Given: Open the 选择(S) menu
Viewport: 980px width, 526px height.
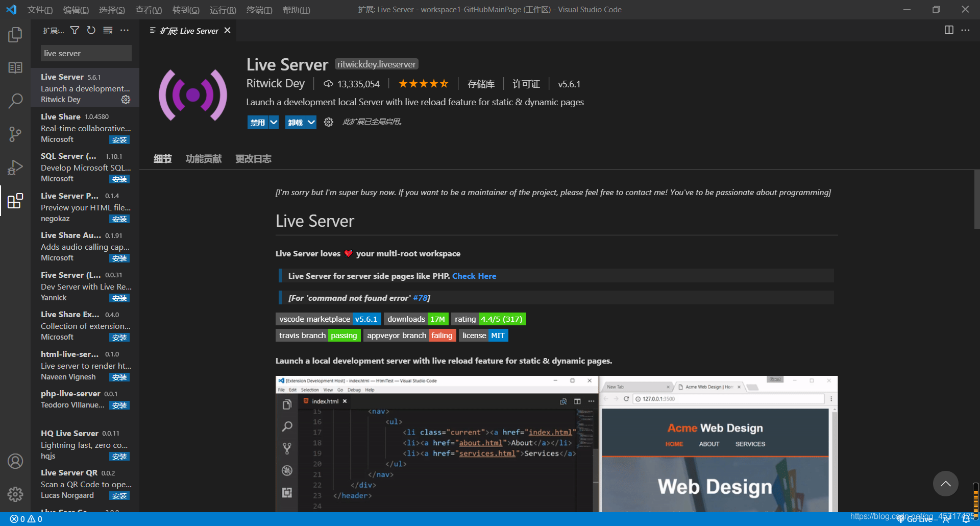Looking at the screenshot, I should (x=112, y=10).
